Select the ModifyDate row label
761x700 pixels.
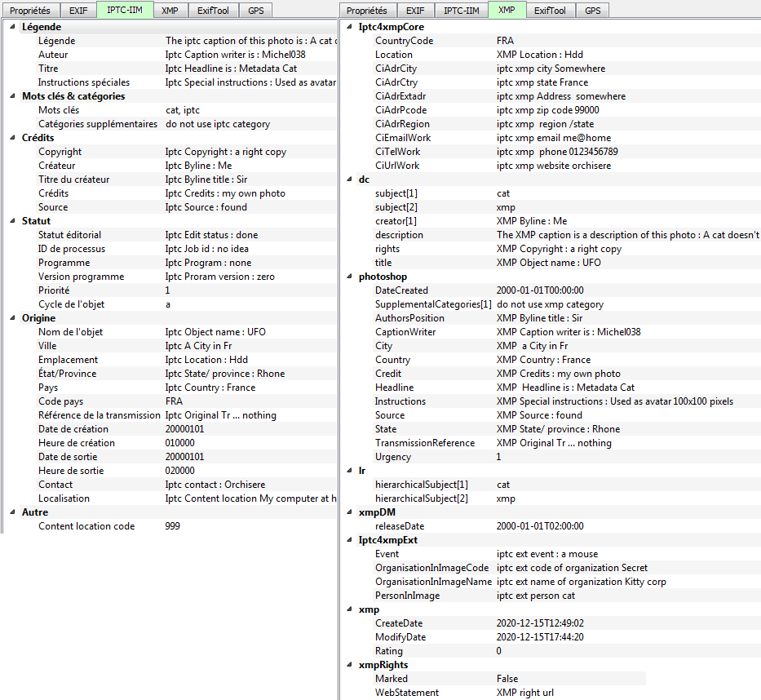[400, 637]
